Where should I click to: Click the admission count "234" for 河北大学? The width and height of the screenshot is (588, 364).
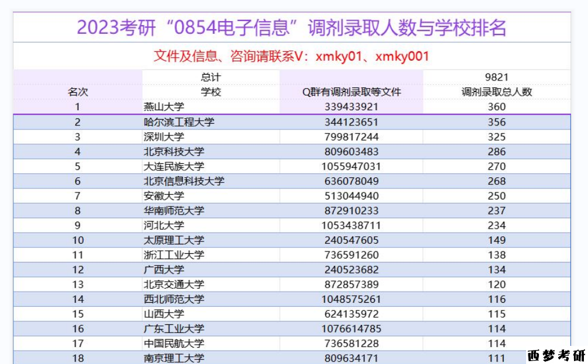pos(496,225)
